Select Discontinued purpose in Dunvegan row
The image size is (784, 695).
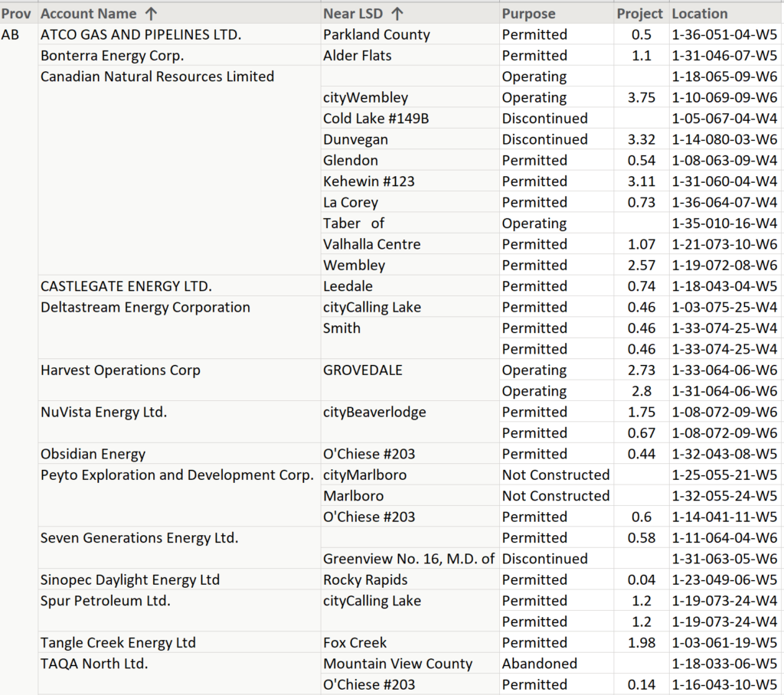pos(545,139)
